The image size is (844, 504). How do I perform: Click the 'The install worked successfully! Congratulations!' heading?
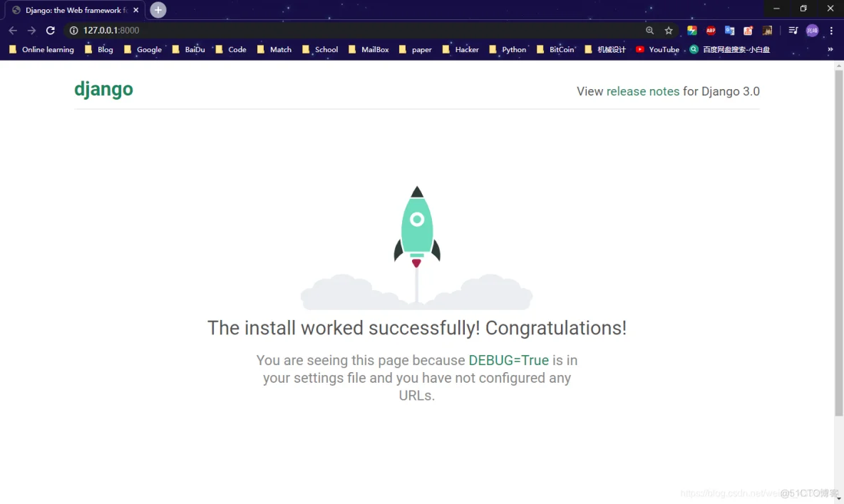[417, 328]
